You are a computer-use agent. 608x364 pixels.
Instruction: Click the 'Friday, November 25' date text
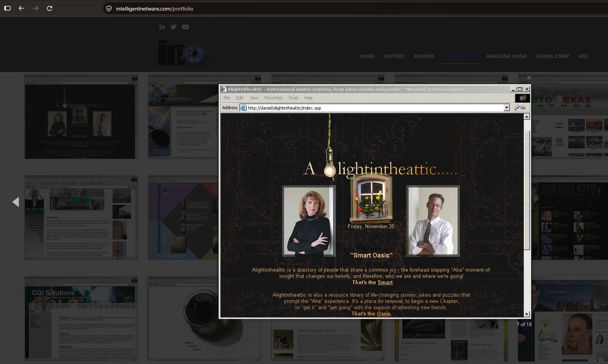[x=371, y=227]
